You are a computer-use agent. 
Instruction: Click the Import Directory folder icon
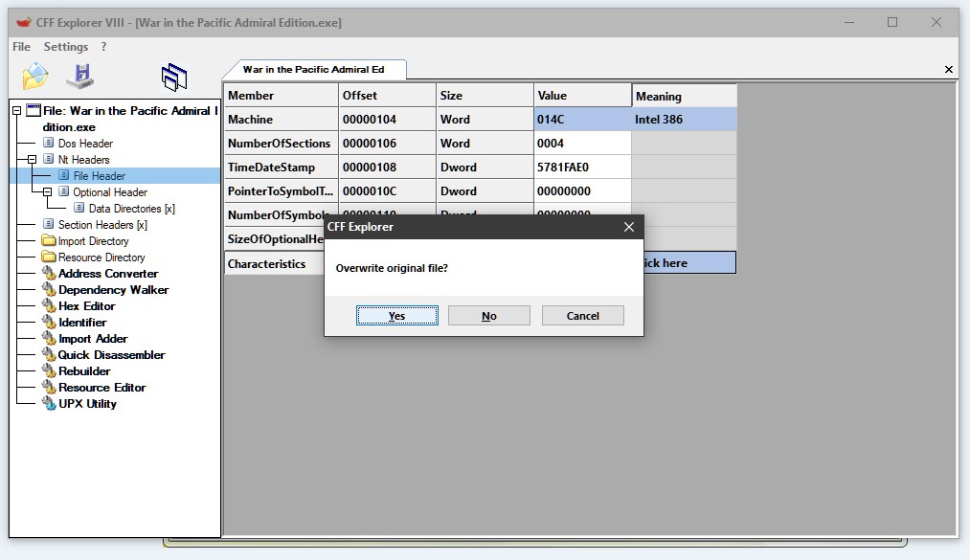48,240
